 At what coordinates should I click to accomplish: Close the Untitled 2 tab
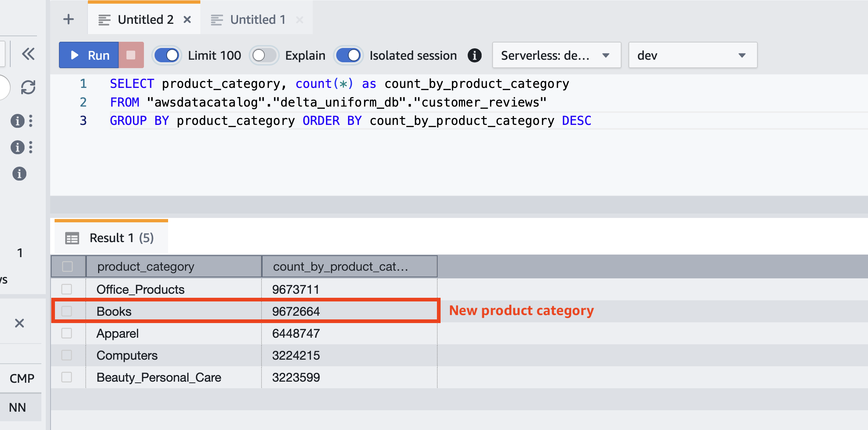click(187, 20)
